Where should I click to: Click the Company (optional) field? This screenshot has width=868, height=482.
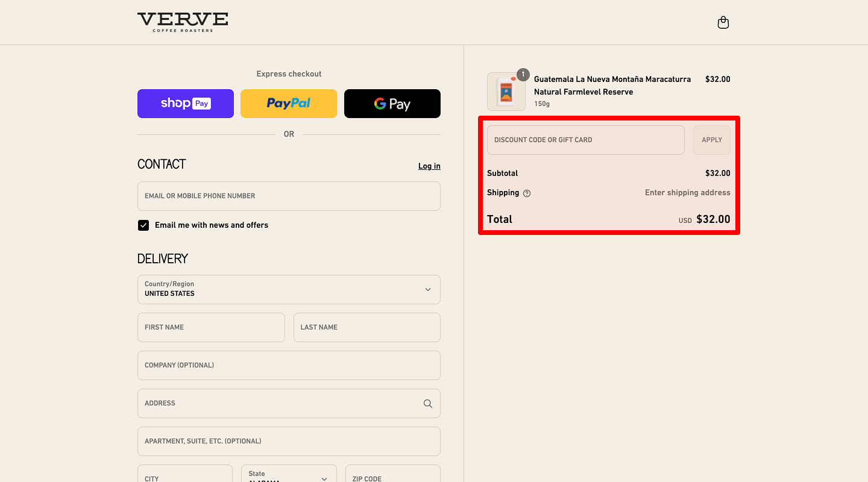(289, 366)
